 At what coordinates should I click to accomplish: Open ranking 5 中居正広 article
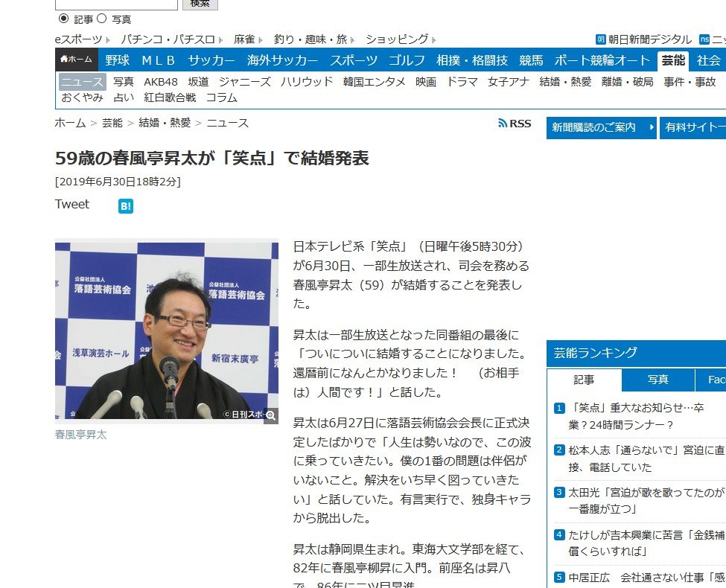click(647, 578)
